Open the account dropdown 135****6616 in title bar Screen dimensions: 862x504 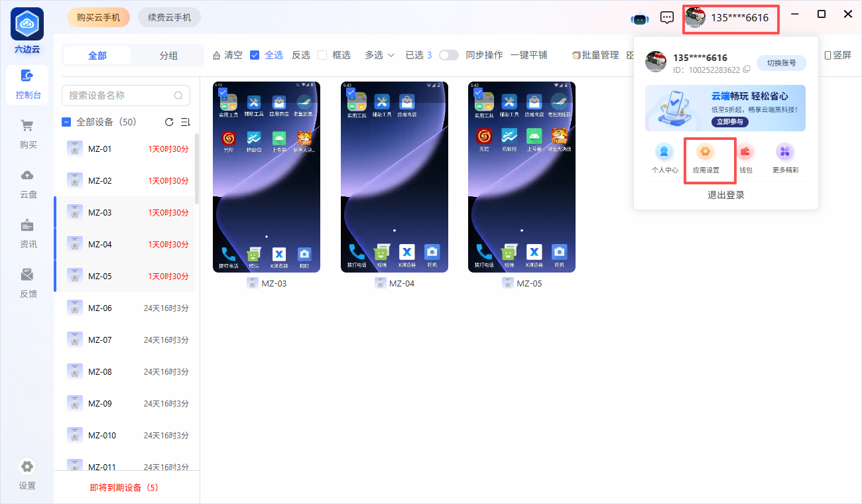(x=731, y=18)
